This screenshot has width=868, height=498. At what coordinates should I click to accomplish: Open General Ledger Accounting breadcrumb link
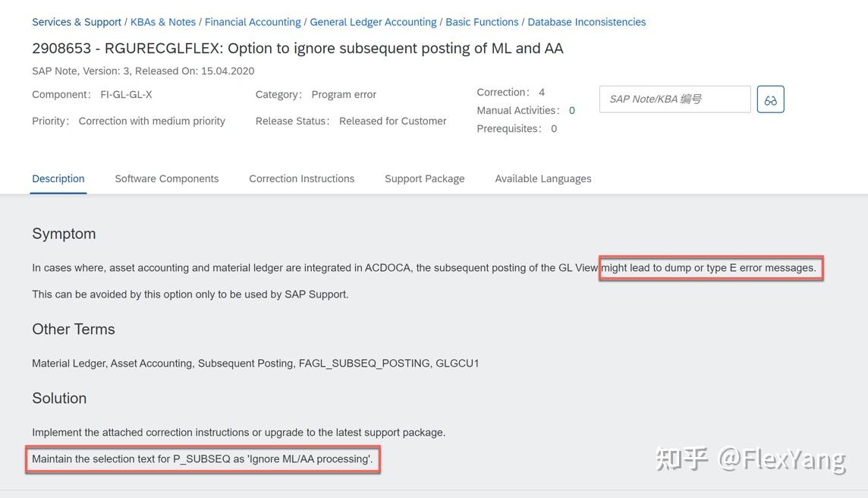pos(373,22)
